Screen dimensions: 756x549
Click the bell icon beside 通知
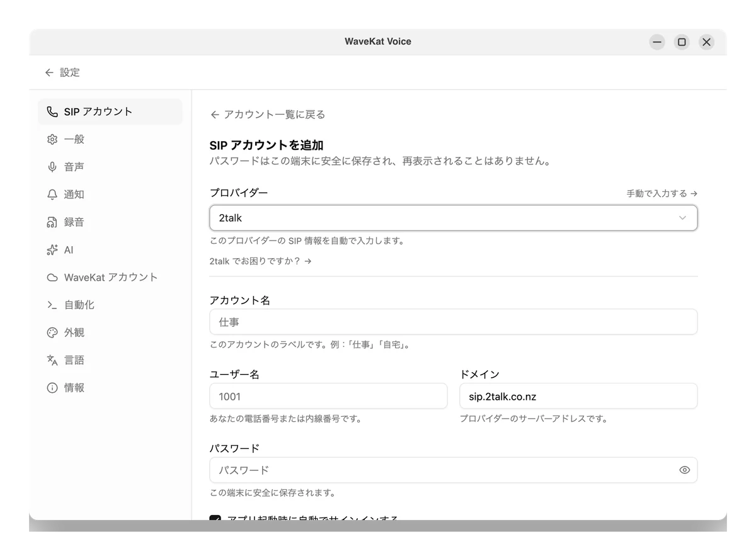52,195
